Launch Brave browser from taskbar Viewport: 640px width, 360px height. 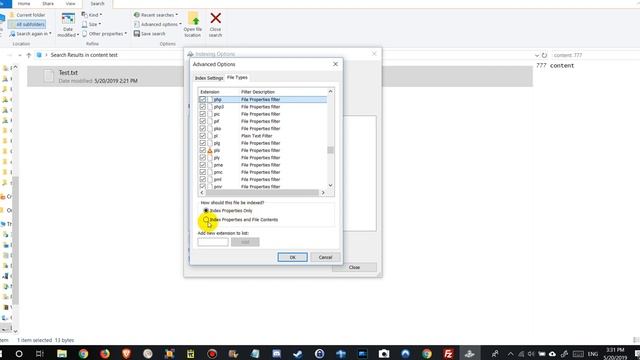coord(126,353)
